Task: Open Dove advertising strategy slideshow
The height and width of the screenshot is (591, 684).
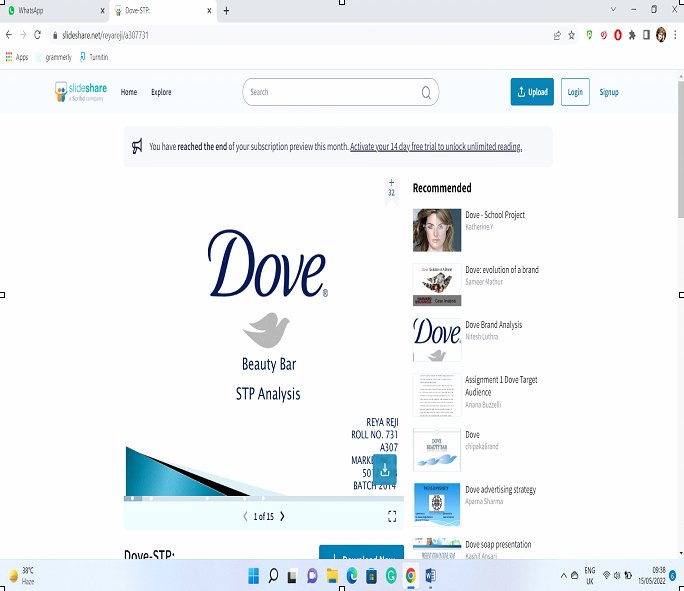Action: click(500, 489)
